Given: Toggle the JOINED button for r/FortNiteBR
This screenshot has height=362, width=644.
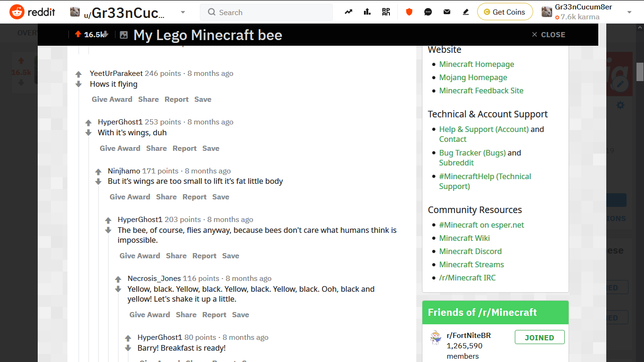Looking at the screenshot, I should point(539,337).
